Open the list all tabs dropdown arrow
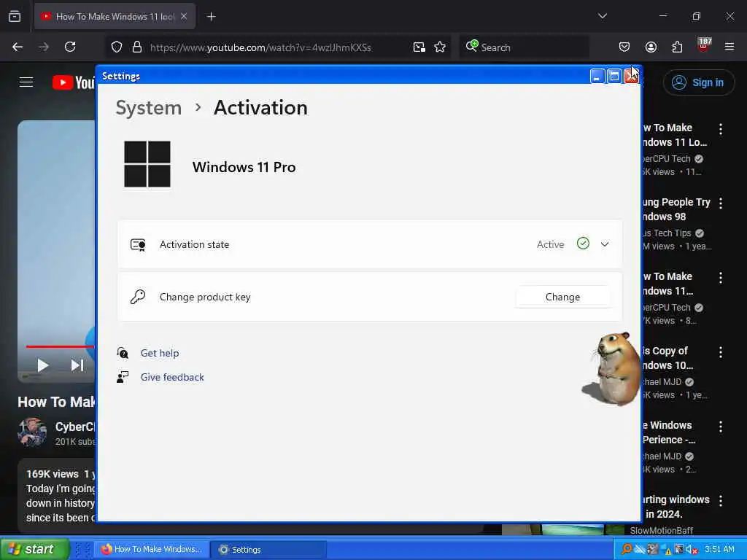 (x=602, y=16)
